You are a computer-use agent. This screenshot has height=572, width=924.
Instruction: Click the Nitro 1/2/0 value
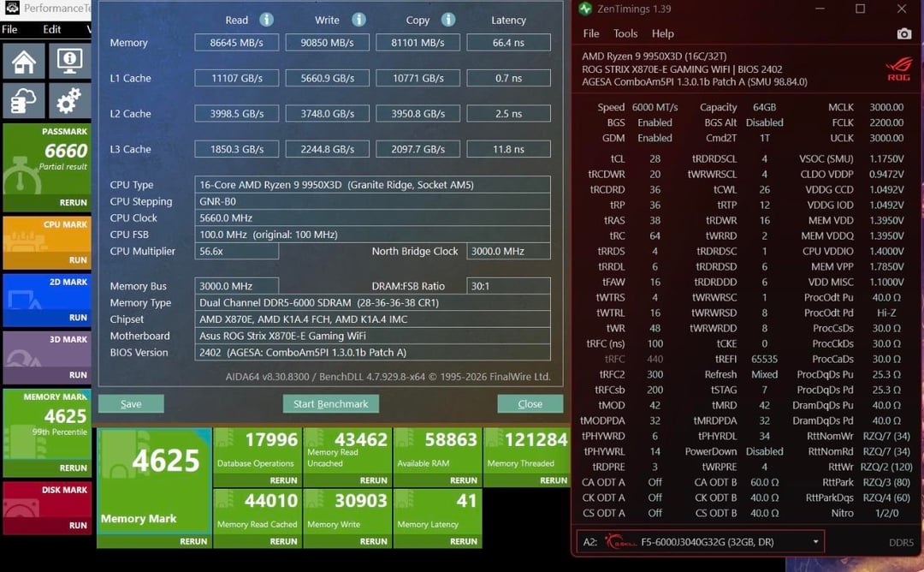(886, 513)
